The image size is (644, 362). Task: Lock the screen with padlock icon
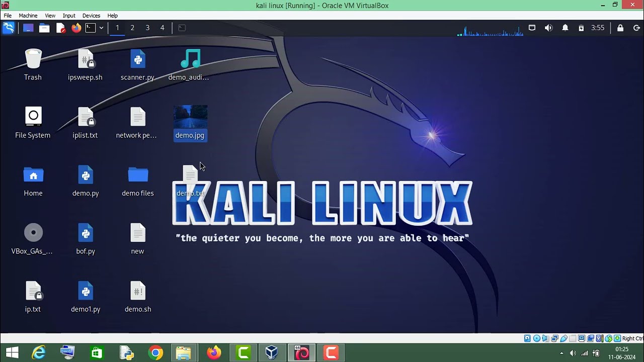pyautogui.click(x=620, y=28)
